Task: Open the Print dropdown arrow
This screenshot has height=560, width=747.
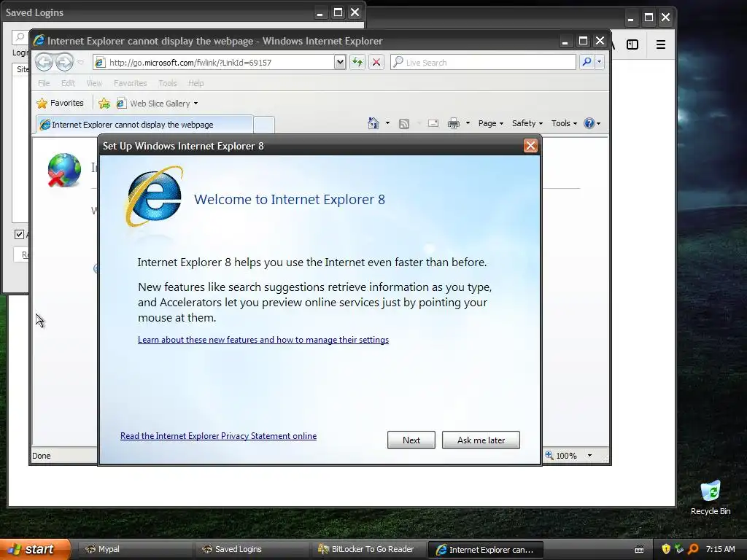Action: pyautogui.click(x=468, y=123)
